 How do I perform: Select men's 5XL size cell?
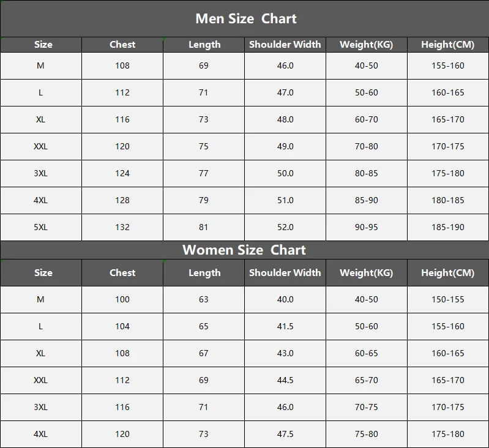coord(40,227)
